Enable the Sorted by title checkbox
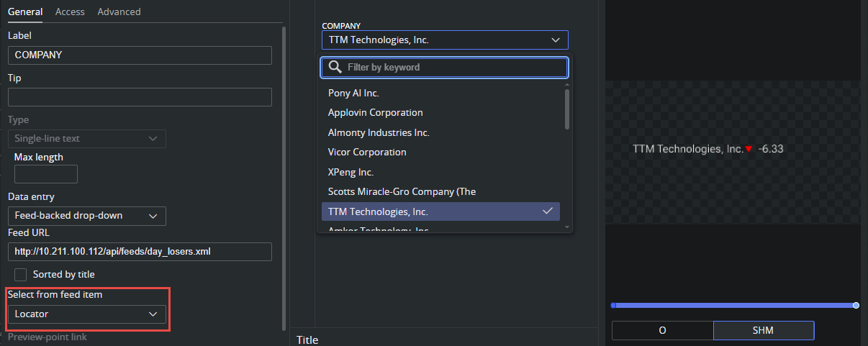This screenshot has width=868, height=346. tap(21, 274)
